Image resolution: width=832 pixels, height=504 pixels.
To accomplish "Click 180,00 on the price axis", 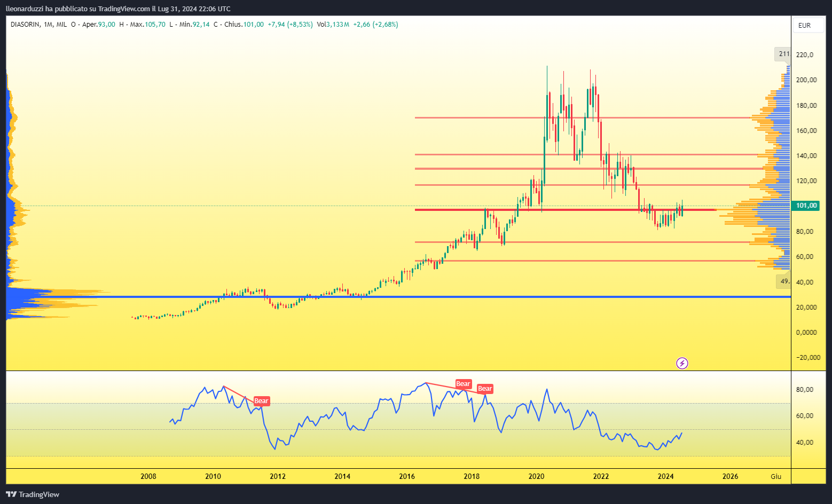I will point(806,106).
